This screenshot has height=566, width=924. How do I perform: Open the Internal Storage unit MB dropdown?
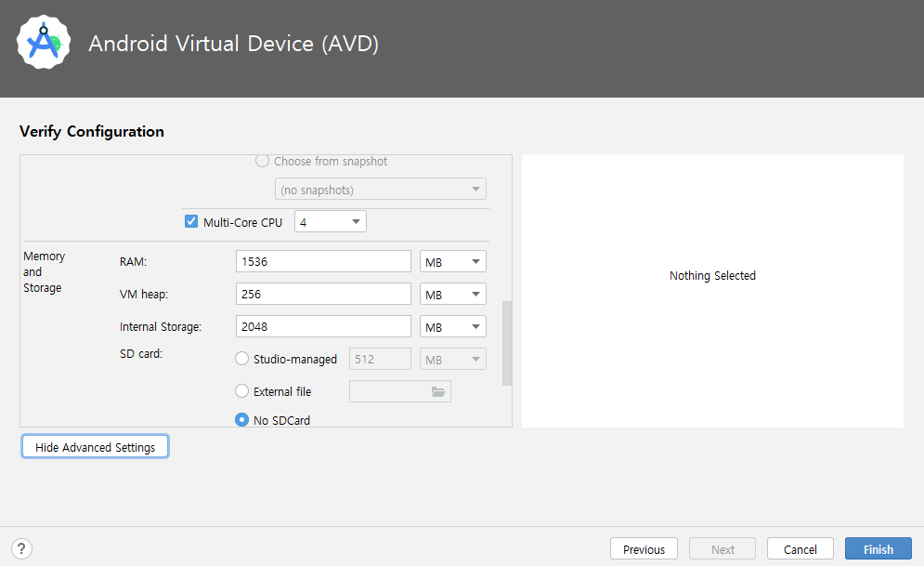[452, 326]
